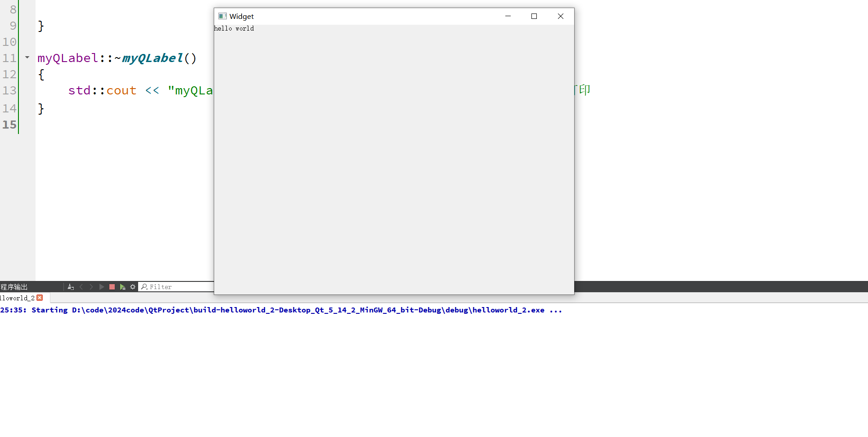Go to next output item arrow
The height and width of the screenshot is (437, 868).
coord(91,287)
